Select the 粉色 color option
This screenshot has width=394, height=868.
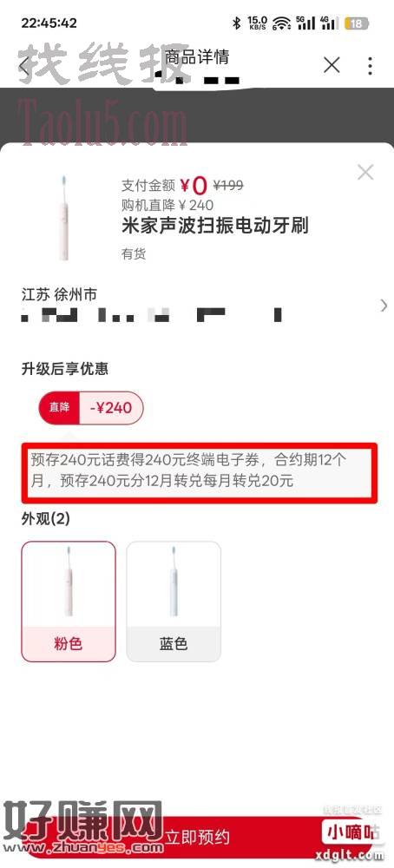tap(69, 602)
